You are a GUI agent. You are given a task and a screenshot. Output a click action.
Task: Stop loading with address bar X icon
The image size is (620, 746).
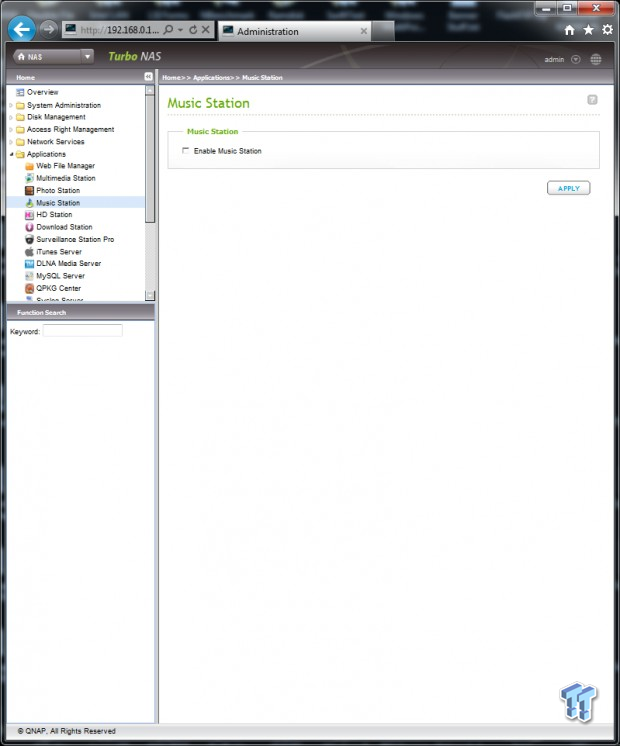click(206, 29)
